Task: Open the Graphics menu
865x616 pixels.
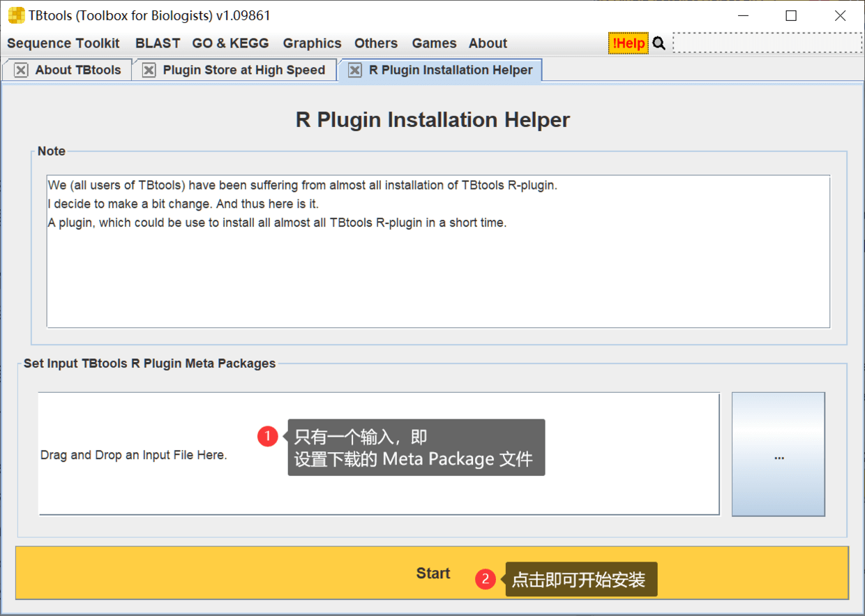Action: pos(312,43)
